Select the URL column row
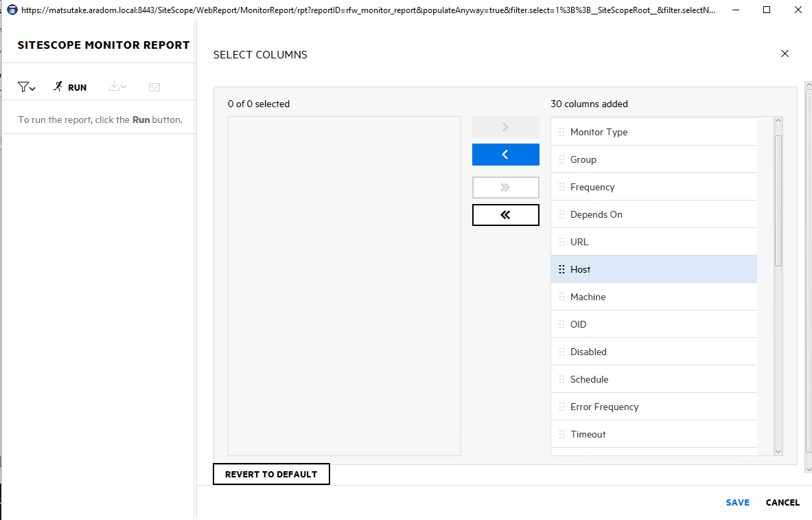Viewport: 812px width, 520px height. point(654,242)
